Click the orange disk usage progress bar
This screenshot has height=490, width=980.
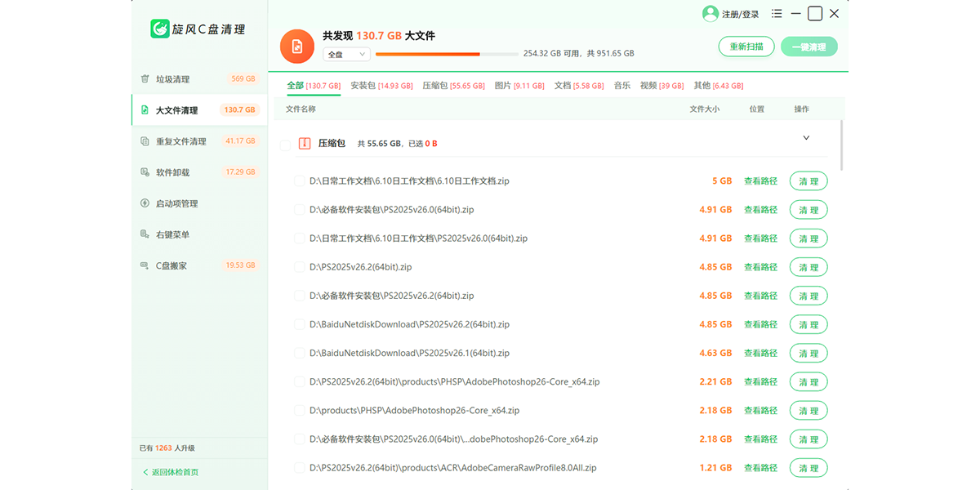tap(447, 54)
